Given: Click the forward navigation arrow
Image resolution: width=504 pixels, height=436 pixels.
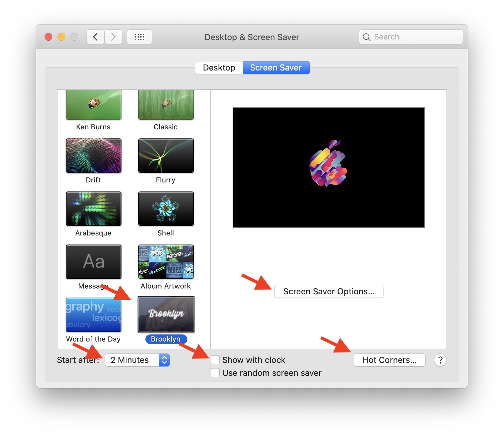Looking at the screenshot, I should click(113, 37).
